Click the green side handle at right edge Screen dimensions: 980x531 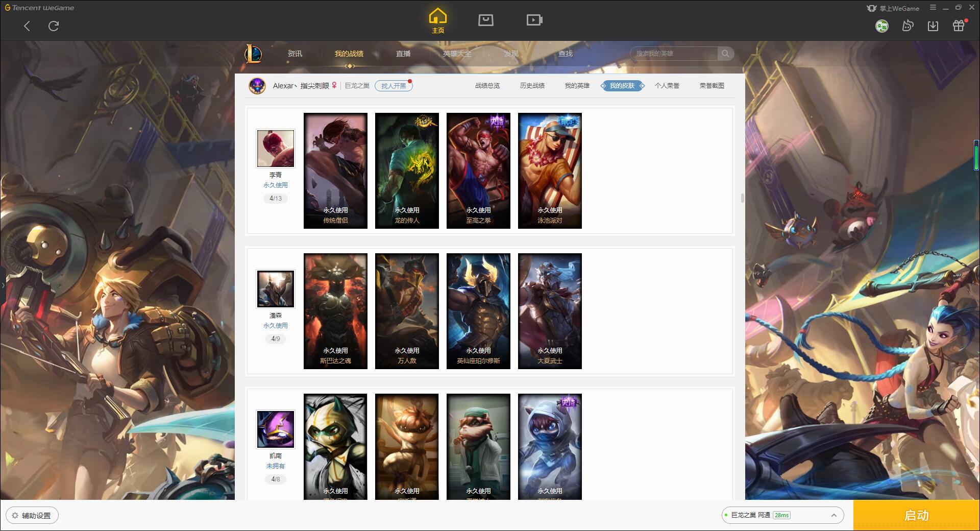tap(976, 155)
